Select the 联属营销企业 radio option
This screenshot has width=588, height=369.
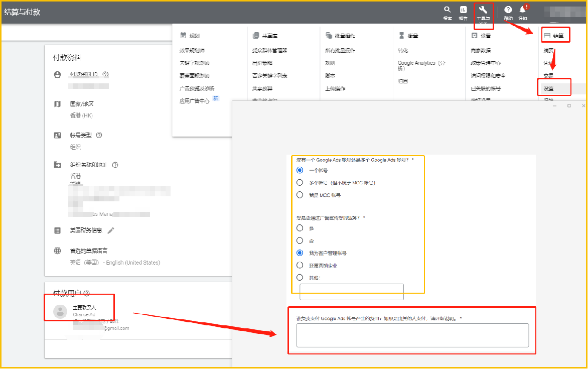300,265
